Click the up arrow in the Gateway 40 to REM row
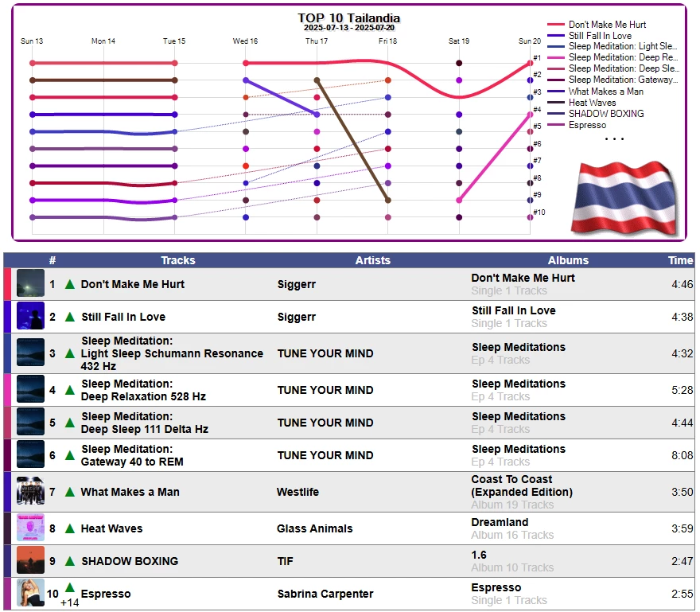The width and height of the screenshot is (700, 612). click(70, 455)
